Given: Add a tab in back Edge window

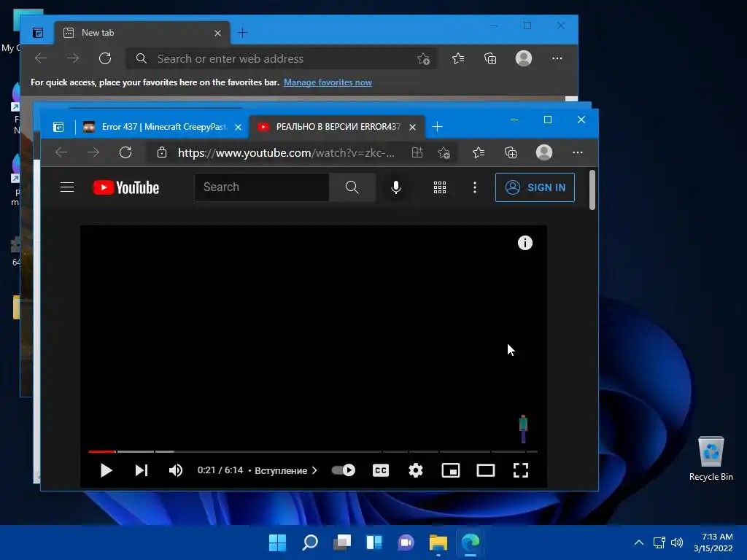Looking at the screenshot, I should (x=242, y=32).
